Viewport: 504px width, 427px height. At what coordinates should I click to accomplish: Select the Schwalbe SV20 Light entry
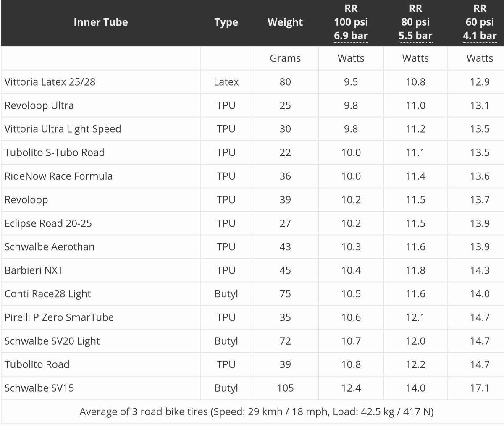(x=52, y=341)
